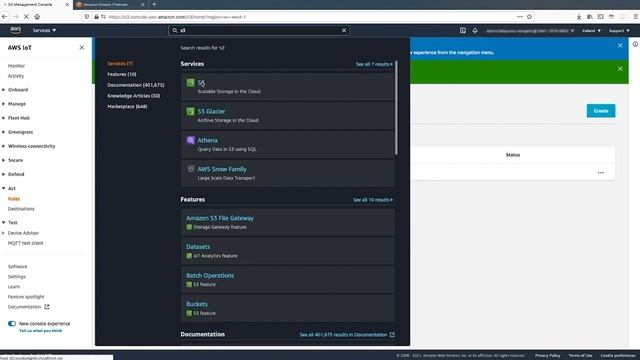See all results in Documentation
640x360 pixels.
tap(347, 335)
